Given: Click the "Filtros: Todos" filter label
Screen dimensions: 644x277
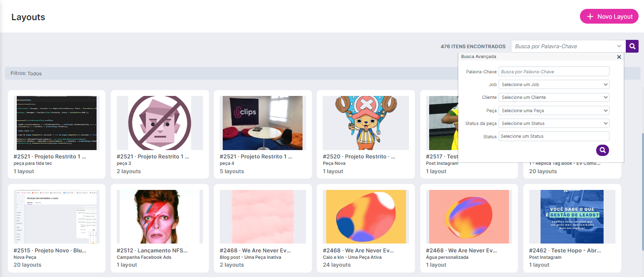Looking at the screenshot, I should point(26,73).
